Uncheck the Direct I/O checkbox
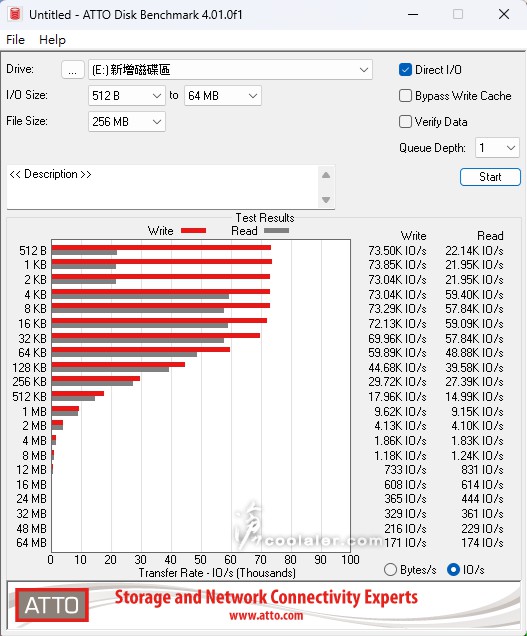The width and height of the screenshot is (527, 636). (405, 70)
